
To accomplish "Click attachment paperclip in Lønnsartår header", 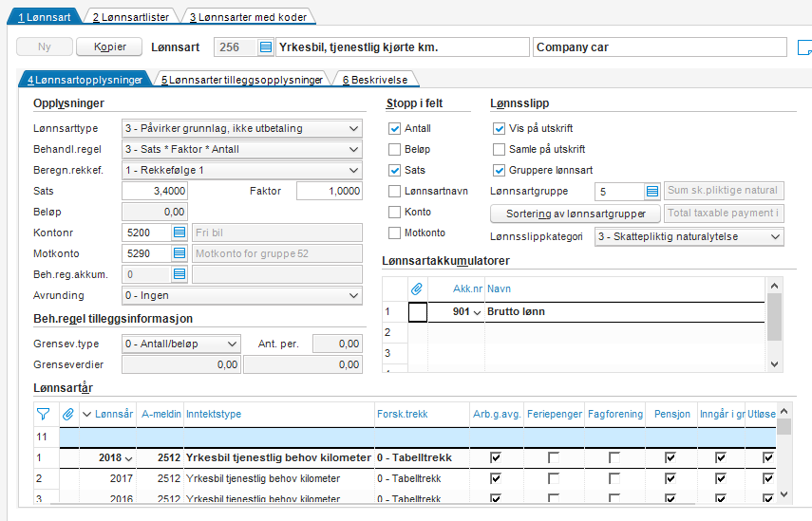I will (x=67, y=413).
